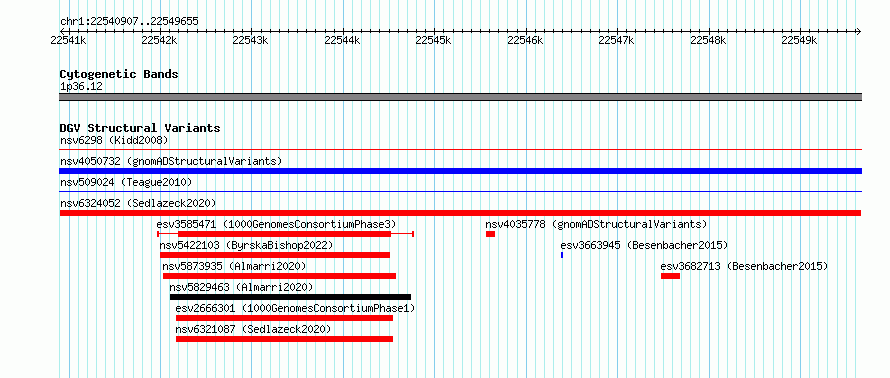Click the 22546k ruler tick label
890x378 pixels.
click(x=525, y=40)
